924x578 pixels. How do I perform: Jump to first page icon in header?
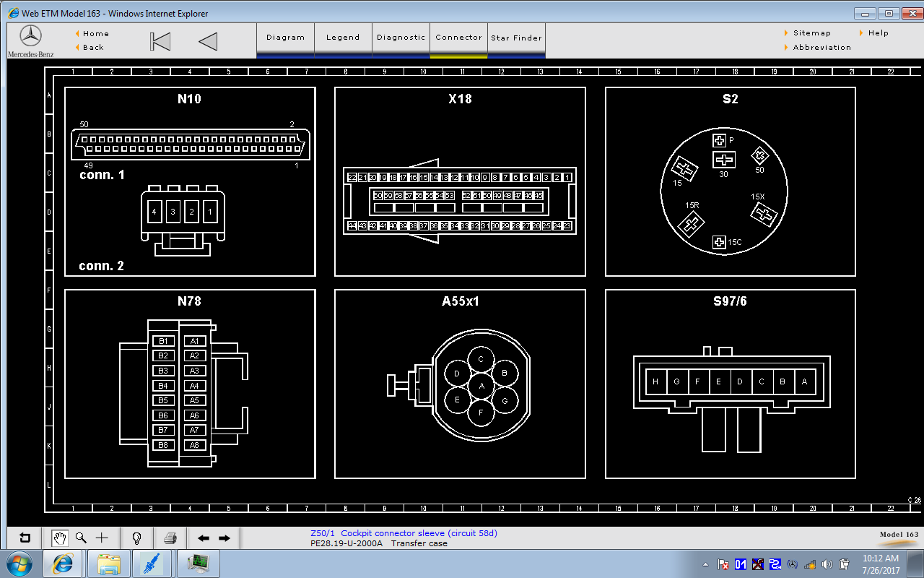(160, 41)
